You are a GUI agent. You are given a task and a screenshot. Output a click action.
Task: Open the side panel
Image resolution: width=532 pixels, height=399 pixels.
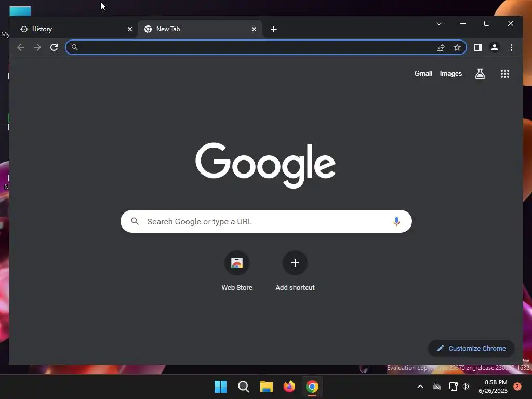(x=478, y=47)
